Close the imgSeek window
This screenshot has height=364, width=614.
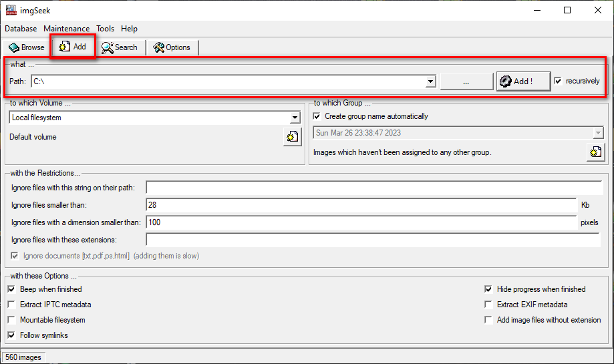598,10
